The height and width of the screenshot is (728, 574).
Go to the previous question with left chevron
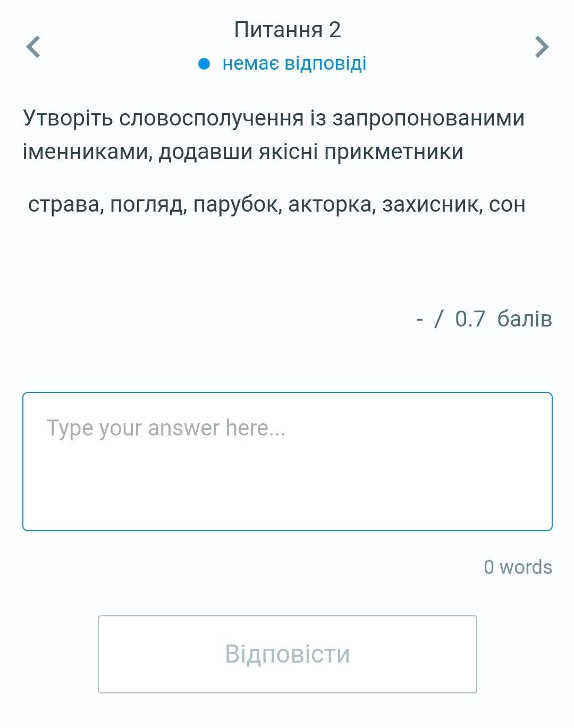pos(33,47)
